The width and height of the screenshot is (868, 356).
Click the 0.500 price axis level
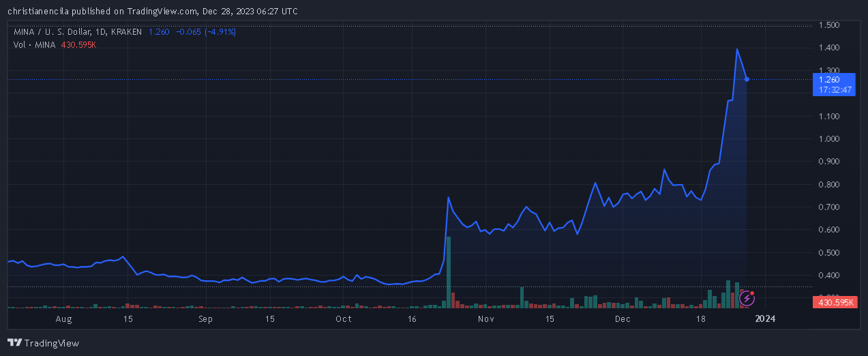[828, 253]
